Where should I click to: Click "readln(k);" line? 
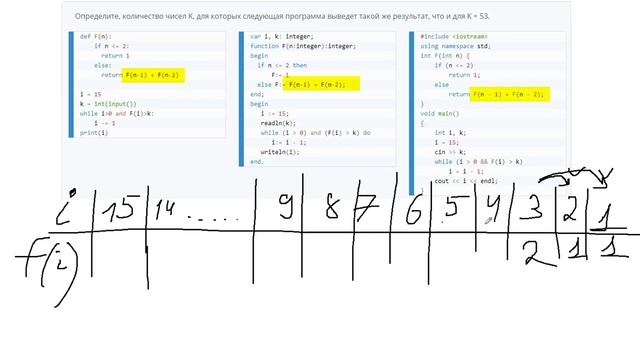pos(278,123)
